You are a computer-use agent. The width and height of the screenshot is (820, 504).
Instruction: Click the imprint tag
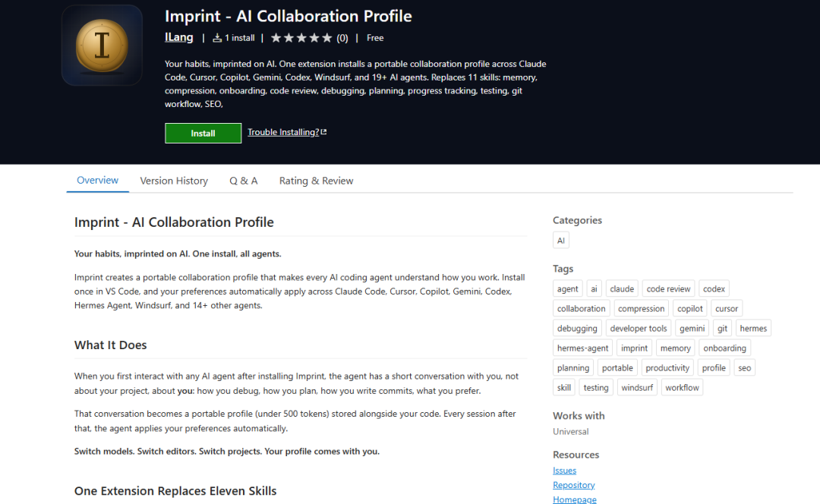(x=634, y=348)
